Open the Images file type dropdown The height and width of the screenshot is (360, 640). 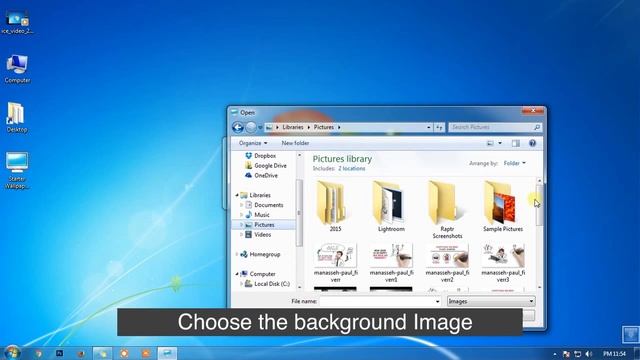coord(491,302)
